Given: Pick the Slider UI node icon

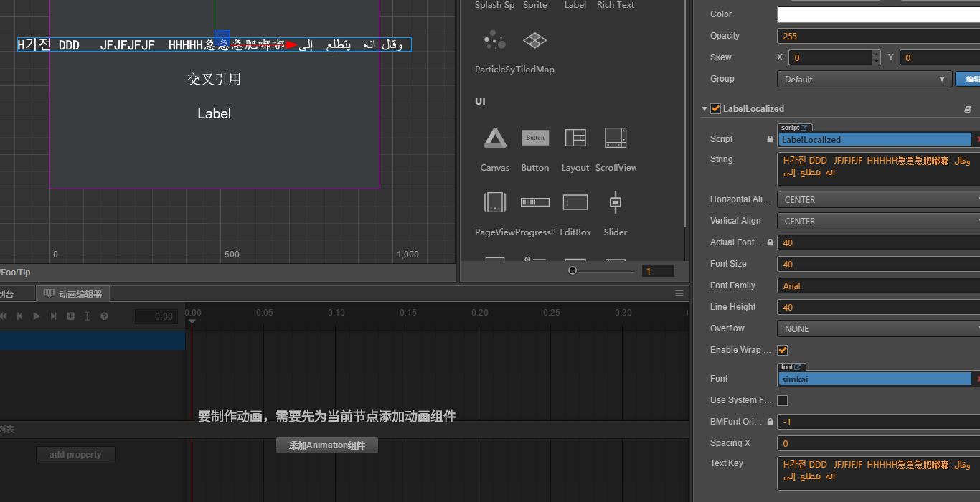Looking at the screenshot, I should [616, 202].
